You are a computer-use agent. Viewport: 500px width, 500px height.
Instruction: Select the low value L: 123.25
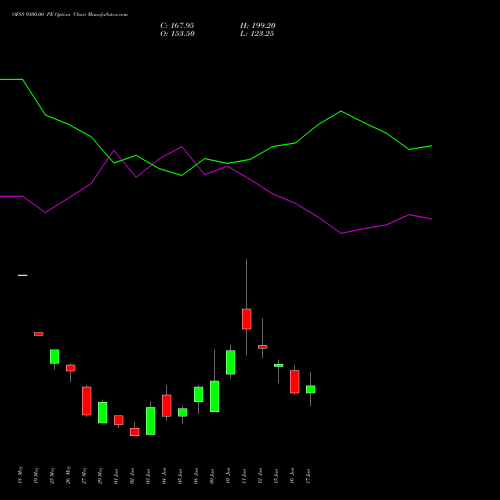[257, 34]
